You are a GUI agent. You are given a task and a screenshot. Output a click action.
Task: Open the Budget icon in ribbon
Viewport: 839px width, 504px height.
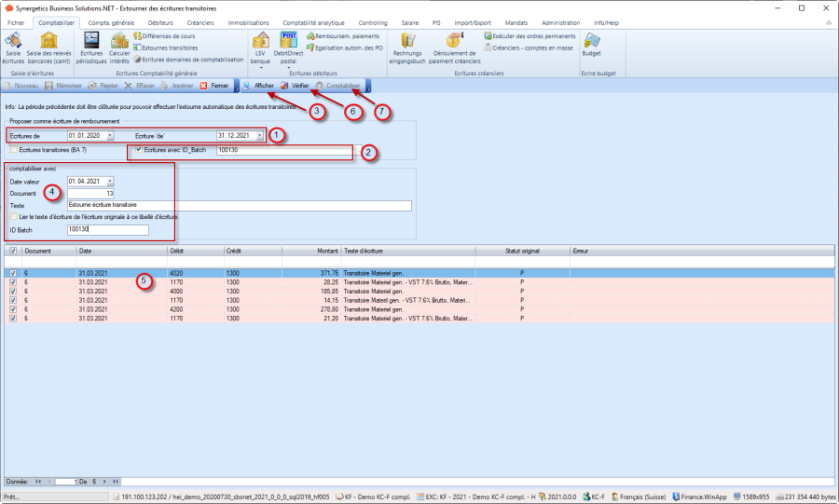point(591,45)
